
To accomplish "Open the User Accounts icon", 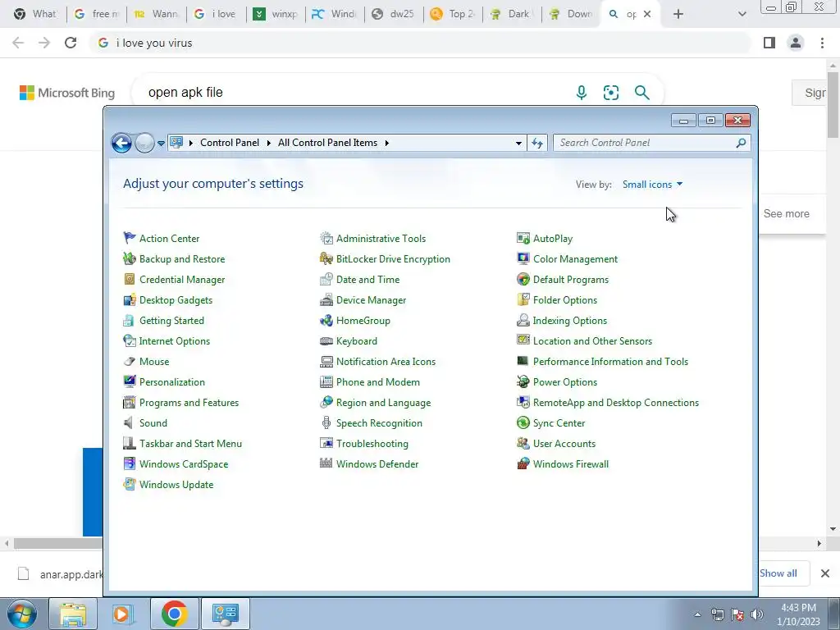I will point(523,443).
